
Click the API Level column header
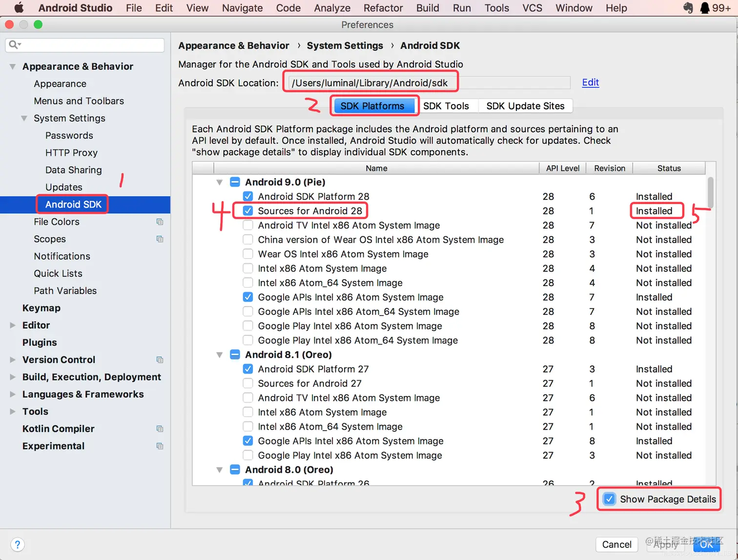point(563,168)
